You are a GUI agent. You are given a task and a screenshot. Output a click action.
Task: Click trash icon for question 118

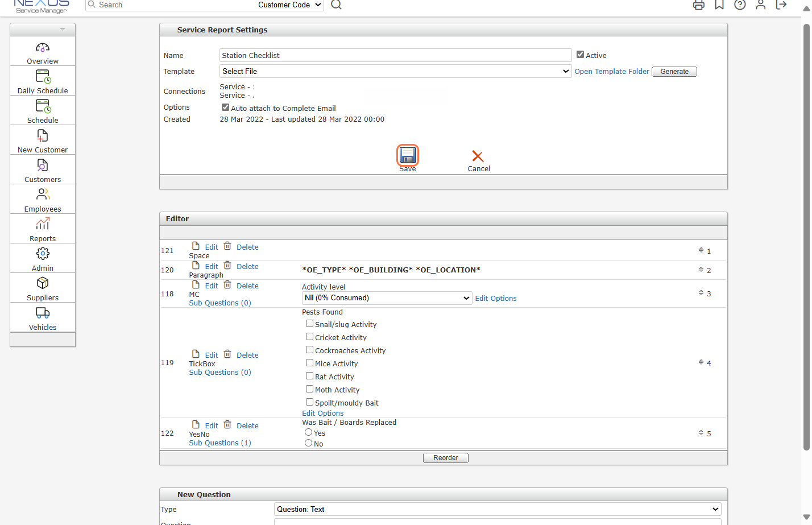click(227, 284)
